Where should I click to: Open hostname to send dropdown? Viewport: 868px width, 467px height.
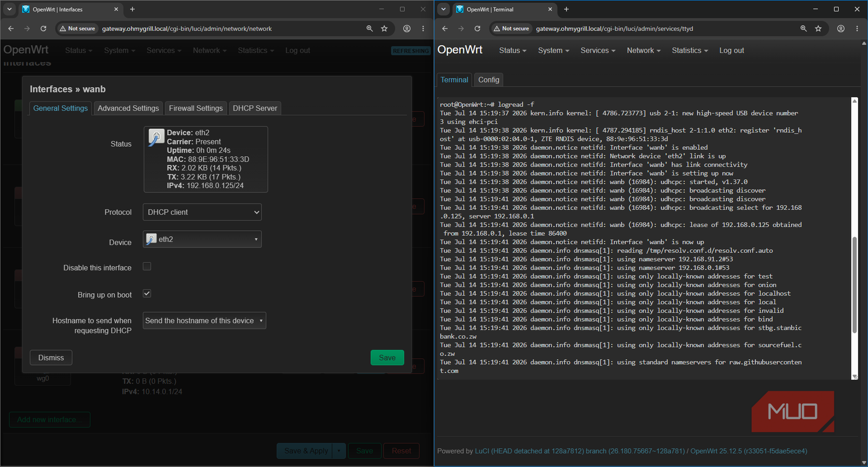[204, 321]
